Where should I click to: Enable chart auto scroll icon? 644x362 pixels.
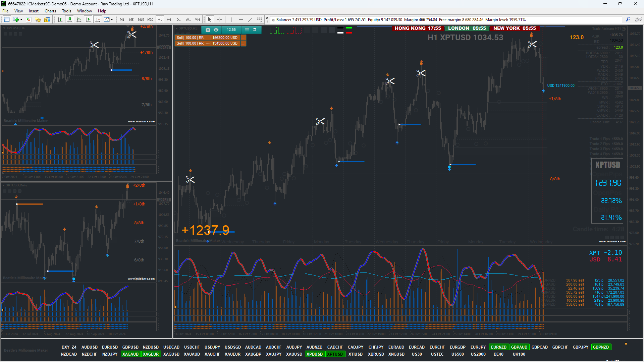point(88,20)
